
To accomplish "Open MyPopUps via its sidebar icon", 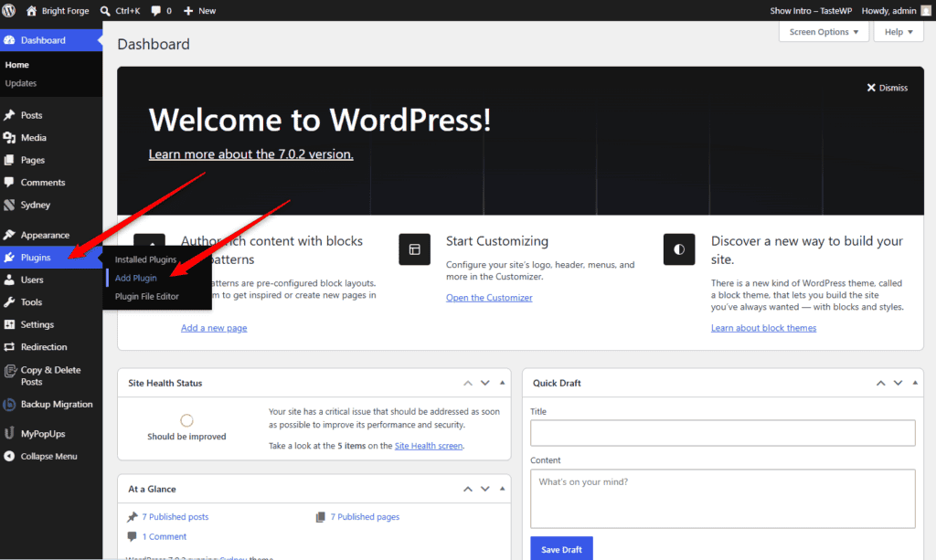I will pyautogui.click(x=9, y=434).
